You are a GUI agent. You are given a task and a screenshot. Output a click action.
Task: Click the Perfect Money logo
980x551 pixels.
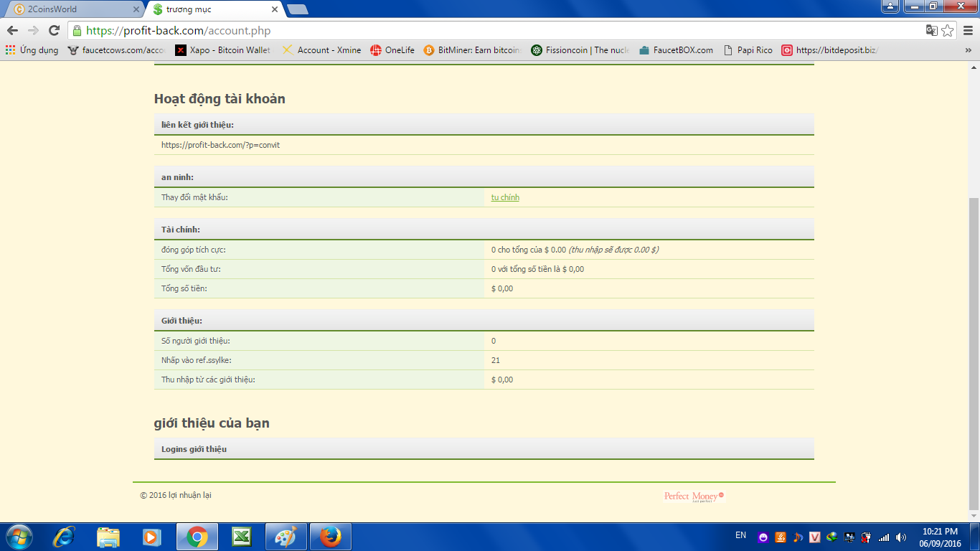tap(694, 496)
